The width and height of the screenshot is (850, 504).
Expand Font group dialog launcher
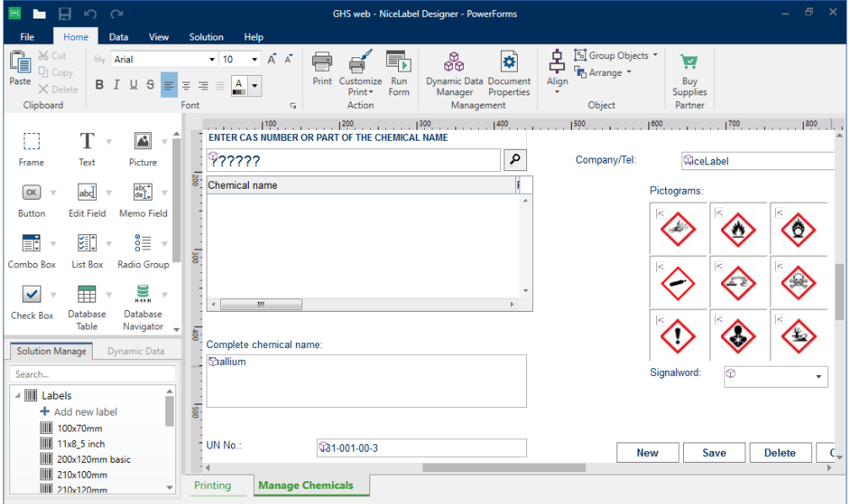tap(293, 105)
